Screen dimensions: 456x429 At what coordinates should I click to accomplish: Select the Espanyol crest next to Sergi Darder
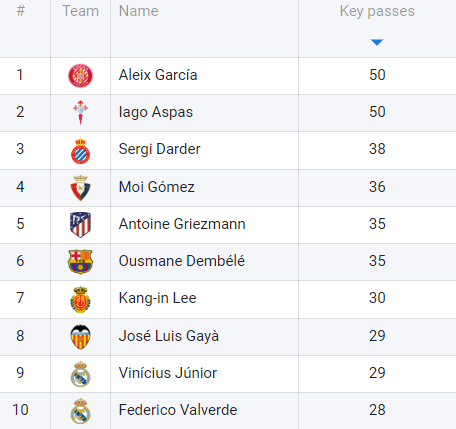[x=80, y=151]
